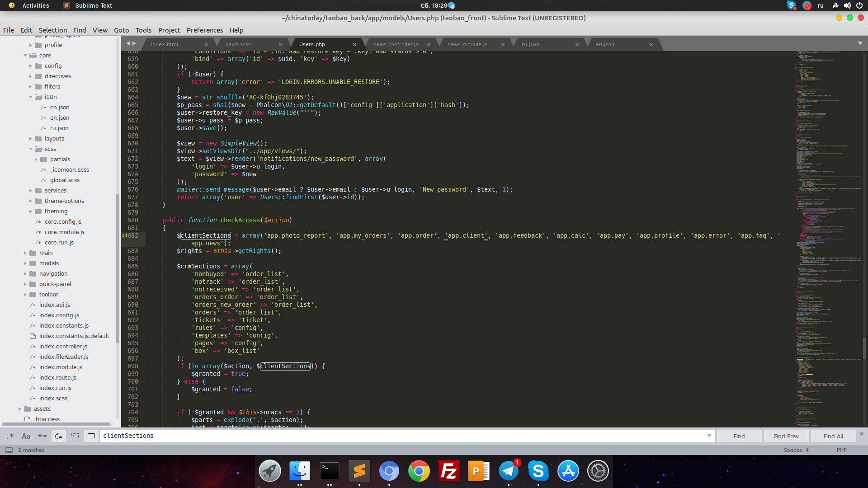Open Telegram from the dock

point(509,471)
